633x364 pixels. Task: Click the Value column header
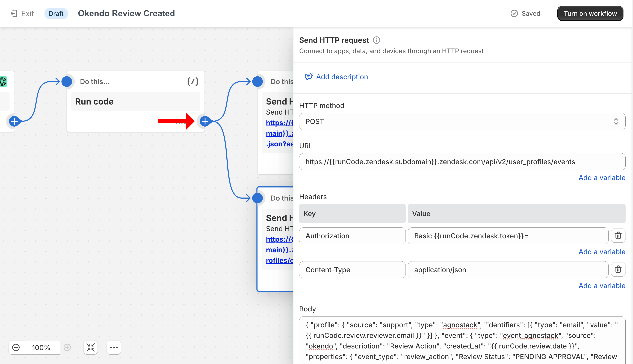click(516, 213)
